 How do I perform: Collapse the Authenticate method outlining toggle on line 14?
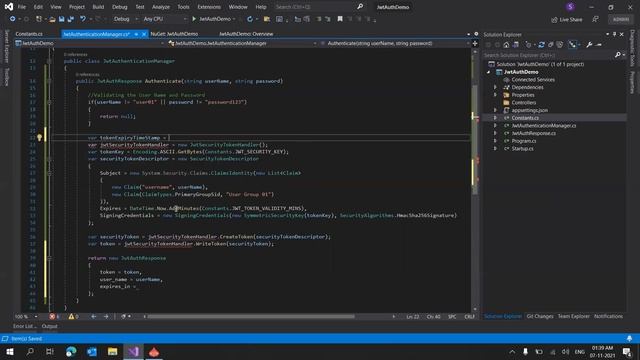49,81
